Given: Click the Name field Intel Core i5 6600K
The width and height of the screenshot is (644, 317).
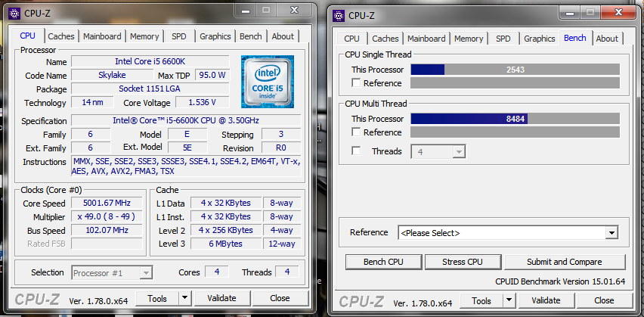Looking at the screenshot, I should click(150, 61).
